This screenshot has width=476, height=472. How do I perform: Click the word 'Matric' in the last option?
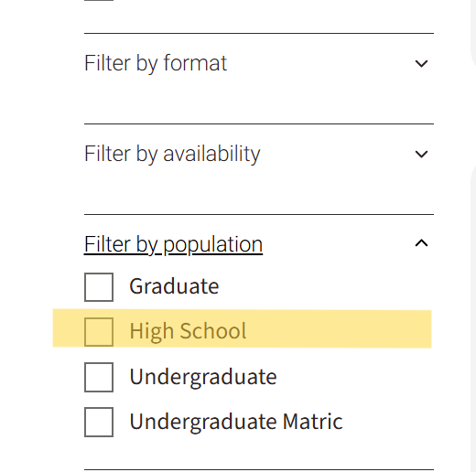click(313, 422)
